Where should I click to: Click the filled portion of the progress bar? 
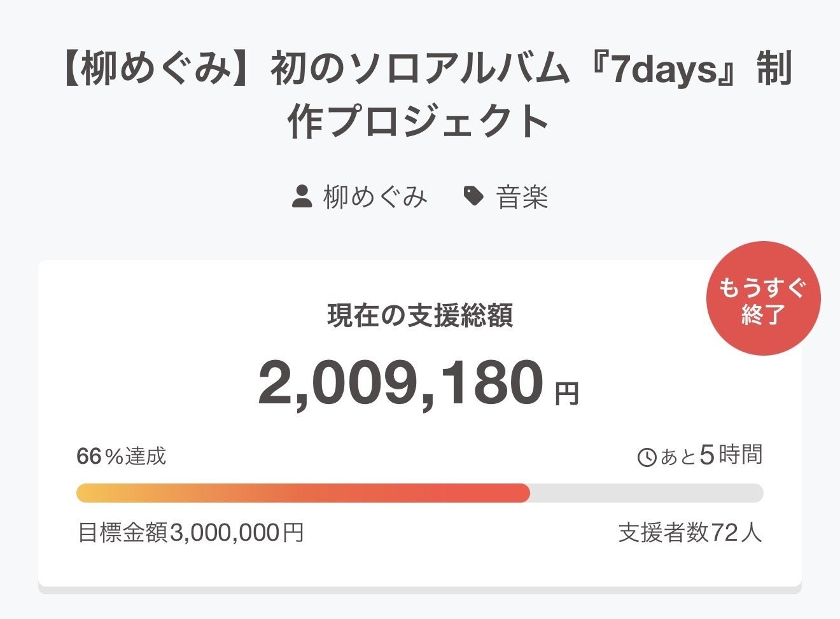point(303,493)
